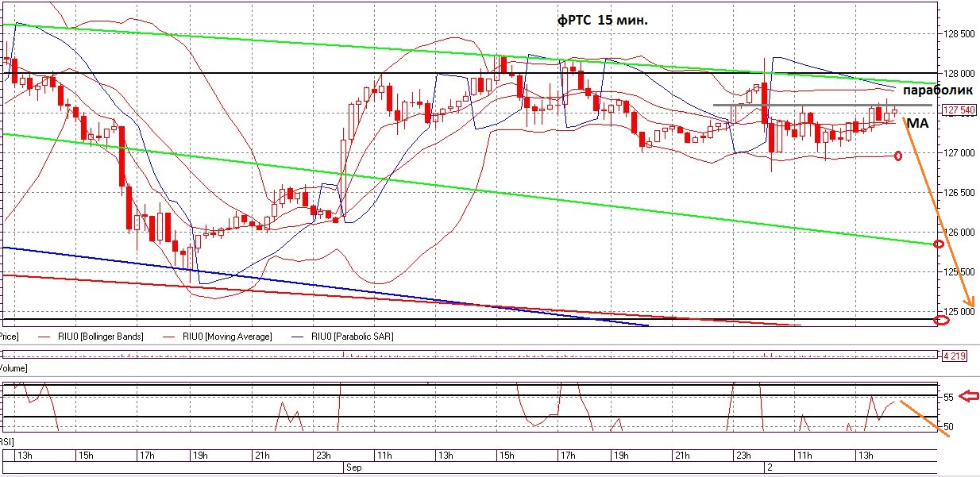This screenshot has width=980, height=477.
Task: Select the 126 000 price axis label
Action: [960, 232]
